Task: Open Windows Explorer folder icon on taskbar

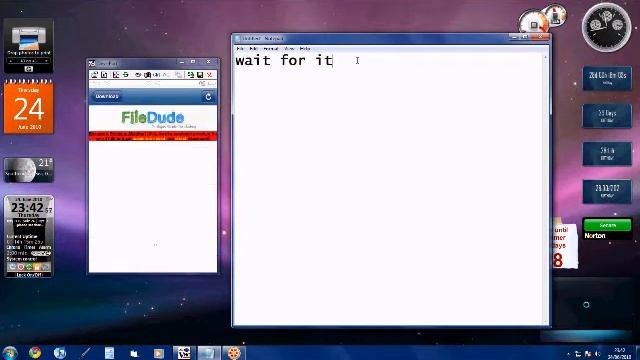Action: pos(134,353)
